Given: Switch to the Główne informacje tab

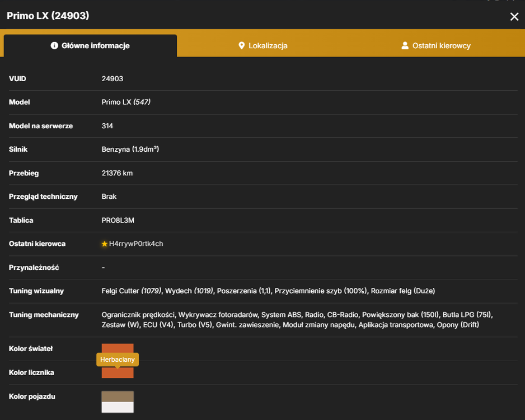Looking at the screenshot, I should [x=90, y=45].
